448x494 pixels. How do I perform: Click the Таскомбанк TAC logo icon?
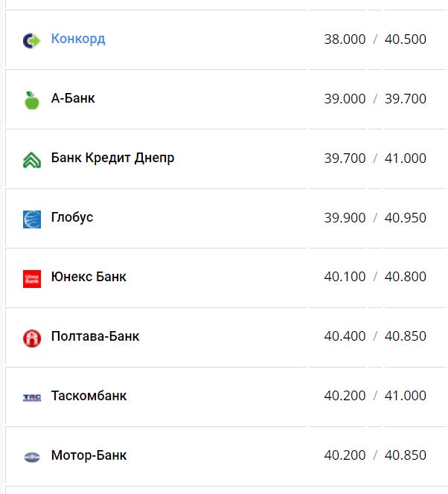pos(32,397)
